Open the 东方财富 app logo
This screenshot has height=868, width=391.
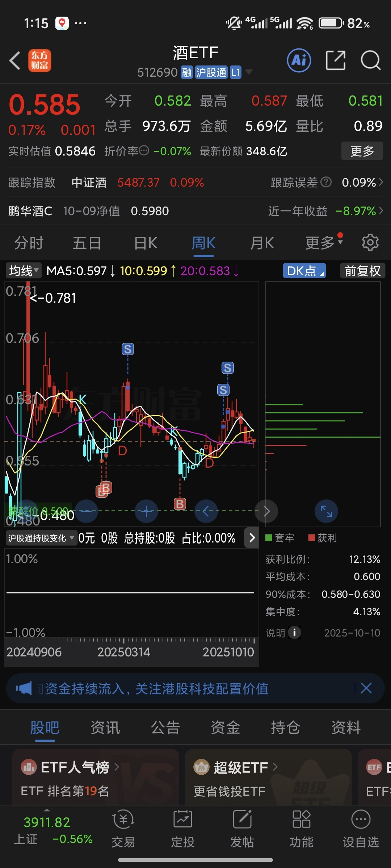[x=40, y=60]
